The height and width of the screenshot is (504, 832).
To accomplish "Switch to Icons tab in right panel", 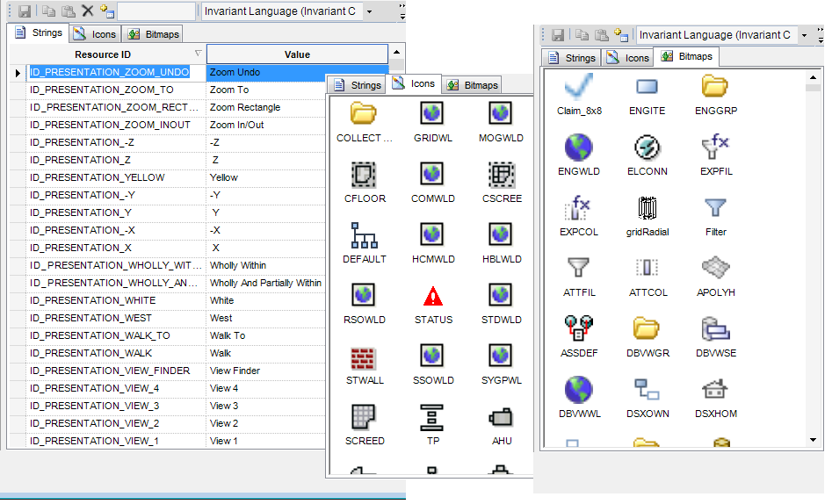I will tap(627, 58).
